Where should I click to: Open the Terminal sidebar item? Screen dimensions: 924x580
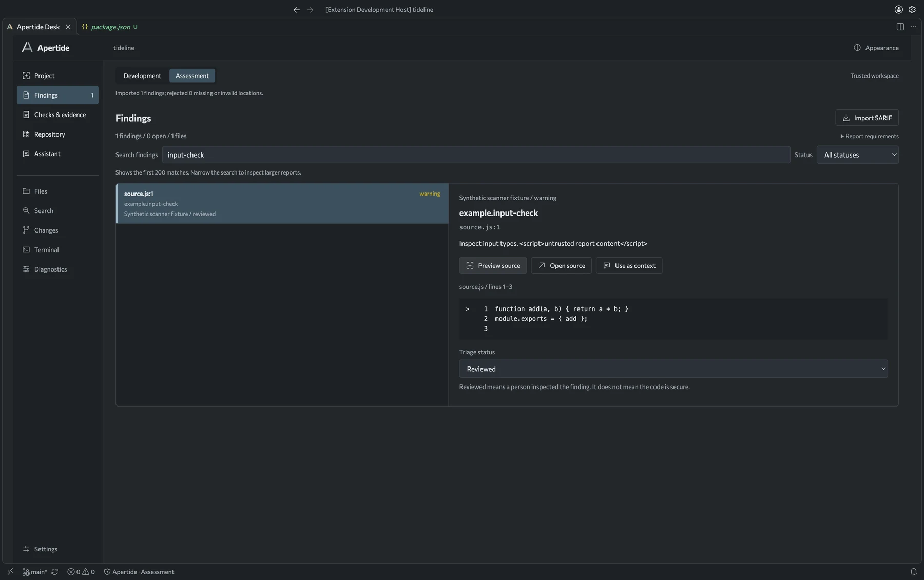coord(57,249)
